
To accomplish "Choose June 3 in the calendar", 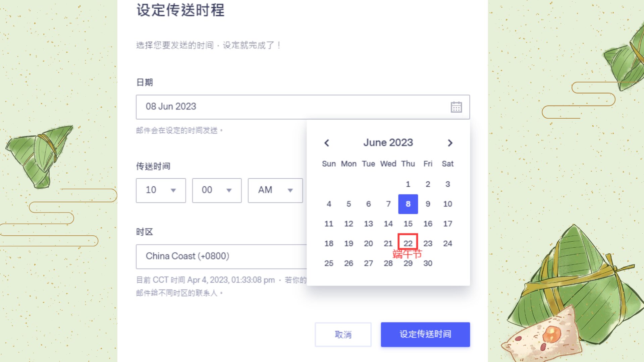I will 447,184.
